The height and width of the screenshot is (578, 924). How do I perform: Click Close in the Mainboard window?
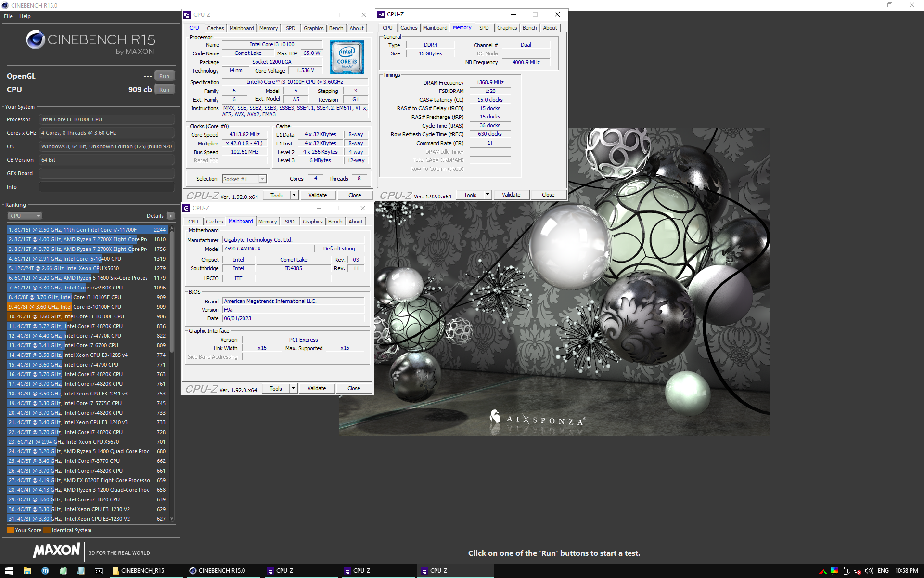click(x=354, y=388)
